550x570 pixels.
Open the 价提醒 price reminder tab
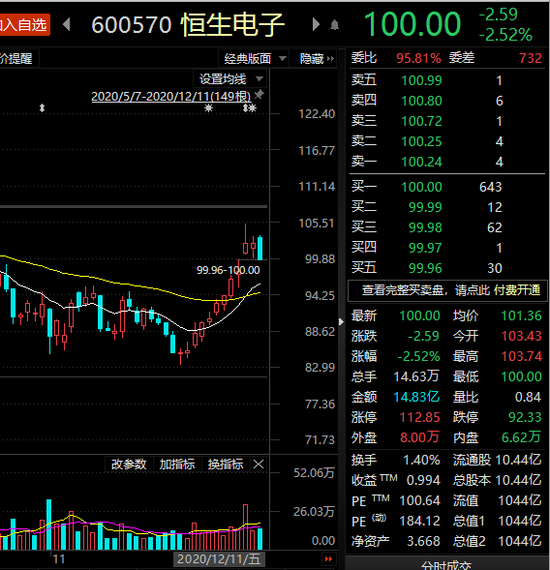tap(17, 58)
